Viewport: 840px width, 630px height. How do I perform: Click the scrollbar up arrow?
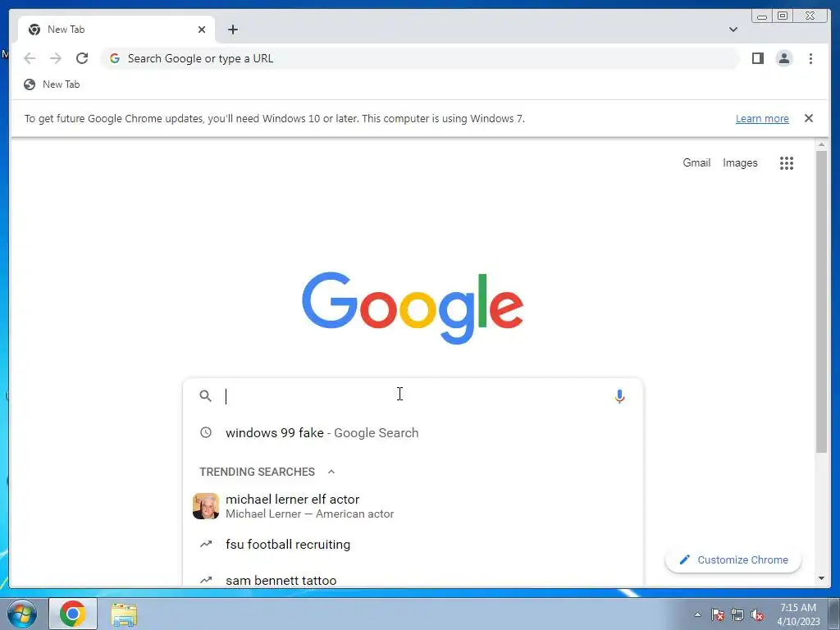point(821,144)
